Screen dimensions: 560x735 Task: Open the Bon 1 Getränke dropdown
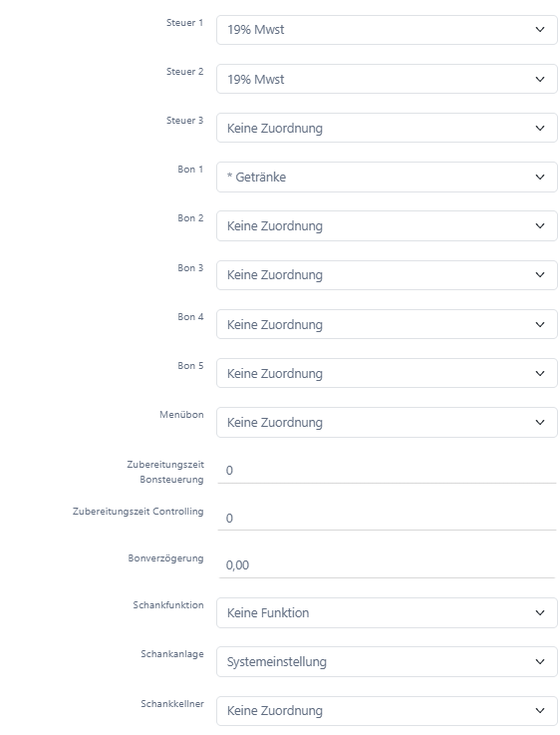[387, 177]
